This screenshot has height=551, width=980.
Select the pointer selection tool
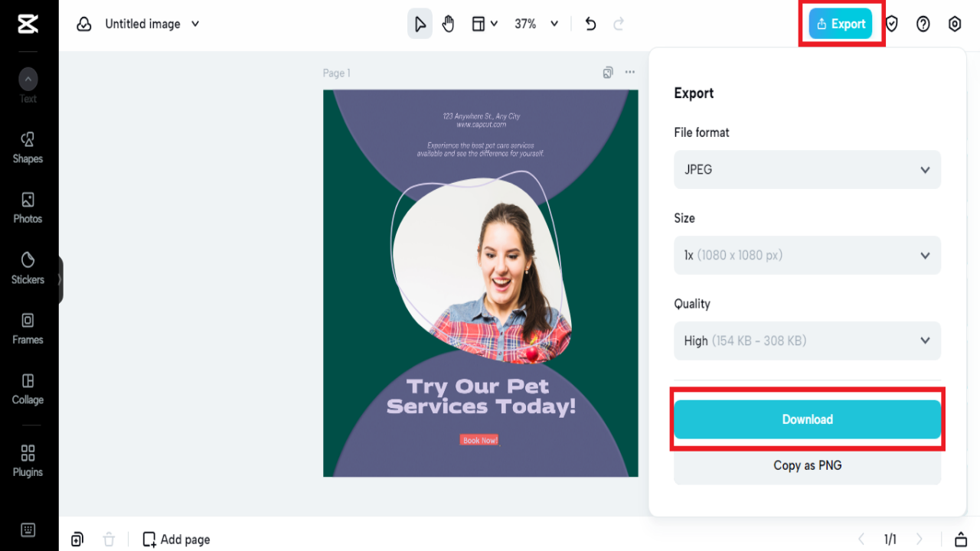(x=420, y=24)
